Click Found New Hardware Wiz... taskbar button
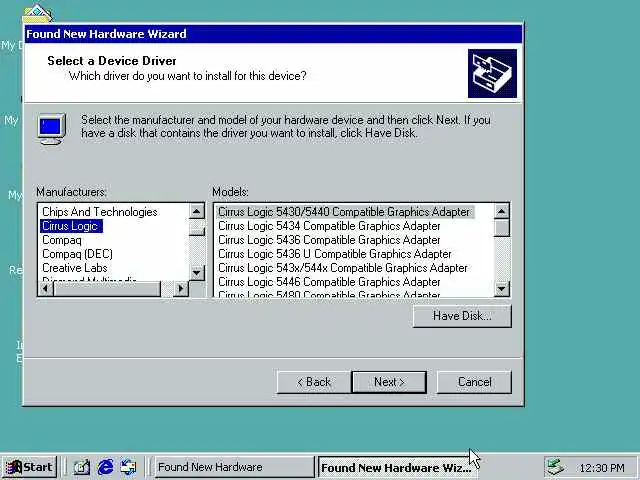 (396, 467)
